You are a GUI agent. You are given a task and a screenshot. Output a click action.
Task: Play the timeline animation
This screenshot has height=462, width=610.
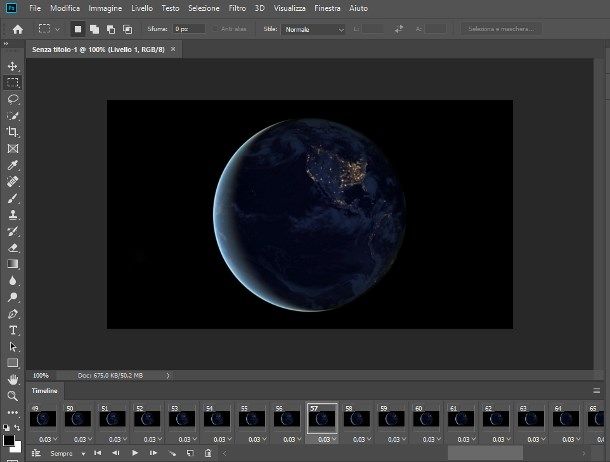tap(134, 453)
